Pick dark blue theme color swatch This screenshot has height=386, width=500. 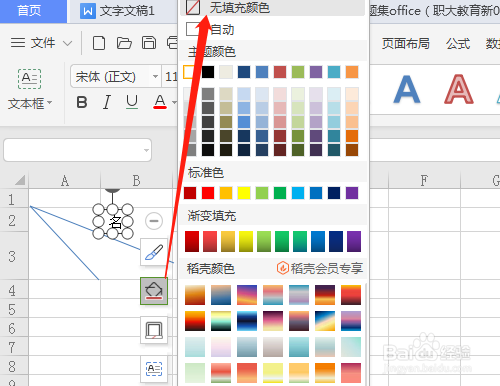coord(244,72)
